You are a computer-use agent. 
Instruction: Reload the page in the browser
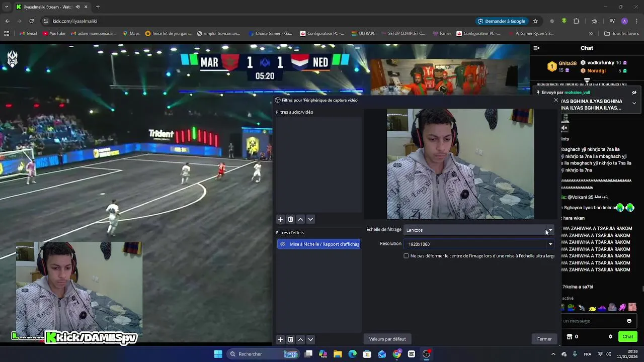[x=31, y=21]
